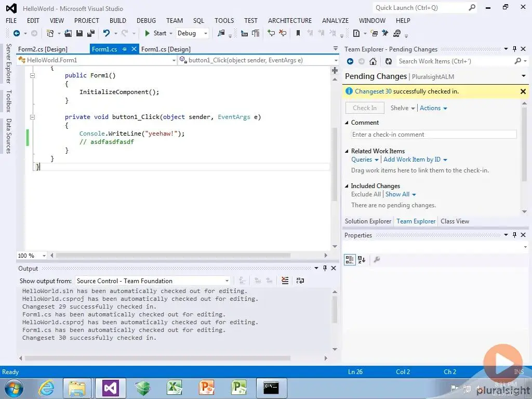Click the New Project toolbar icon

pyautogui.click(x=50, y=33)
